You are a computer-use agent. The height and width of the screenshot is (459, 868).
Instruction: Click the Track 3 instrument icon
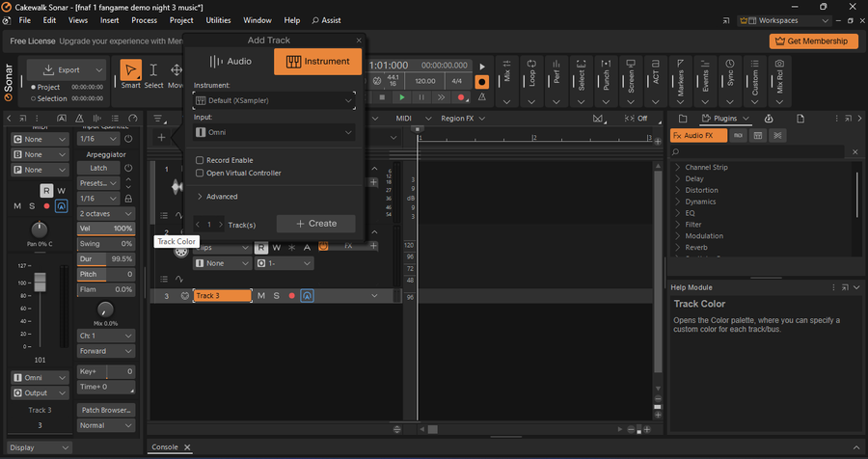pyautogui.click(x=184, y=296)
